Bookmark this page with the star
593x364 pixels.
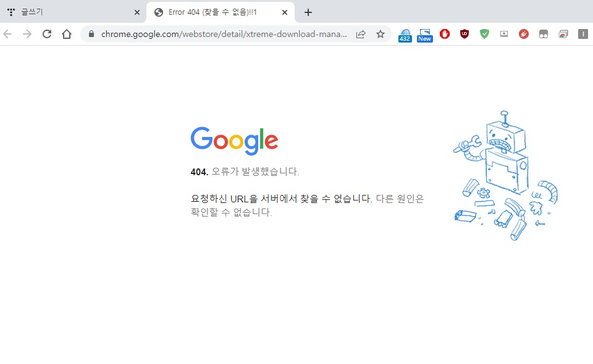(x=381, y=35)
